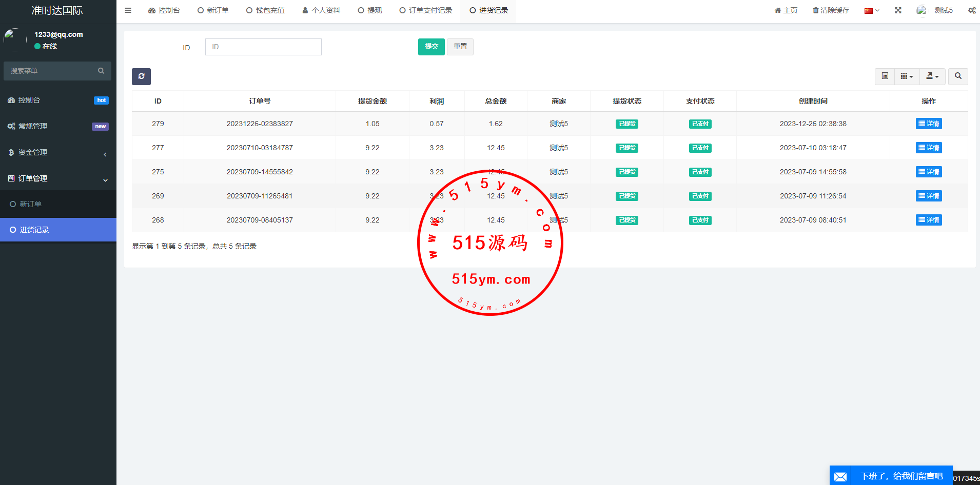
Task: Switch to the 钱包充值 tab
Action: pos(265,10)
